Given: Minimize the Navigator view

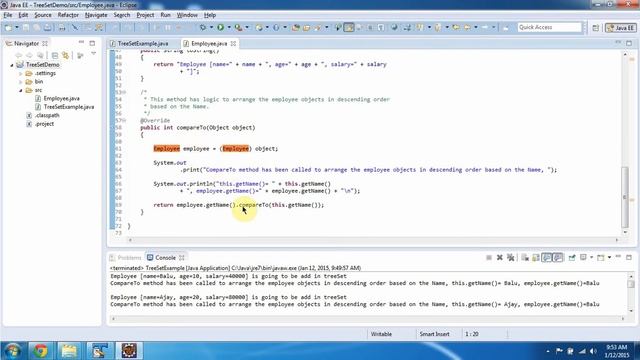Looking at the screenshot, I should point(81,43).
